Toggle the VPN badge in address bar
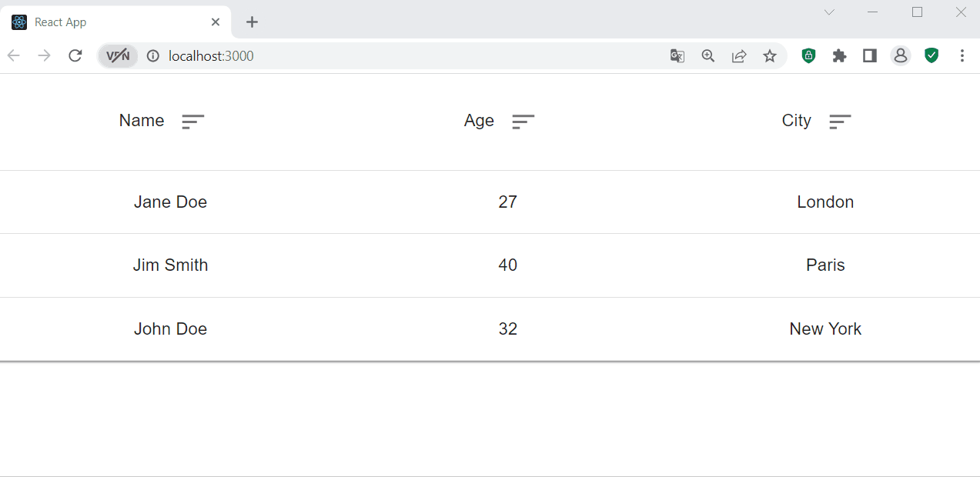The height and width of the screenshot is (477, 980). tap(118, 56)
